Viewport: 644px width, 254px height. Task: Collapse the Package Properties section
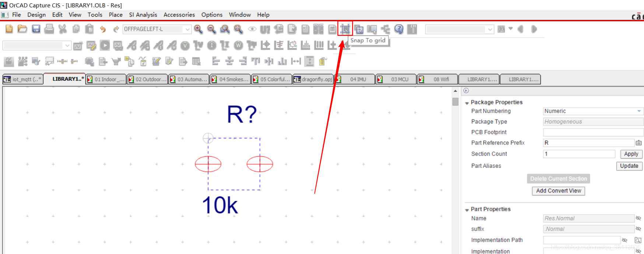click(x=467, y=103)
